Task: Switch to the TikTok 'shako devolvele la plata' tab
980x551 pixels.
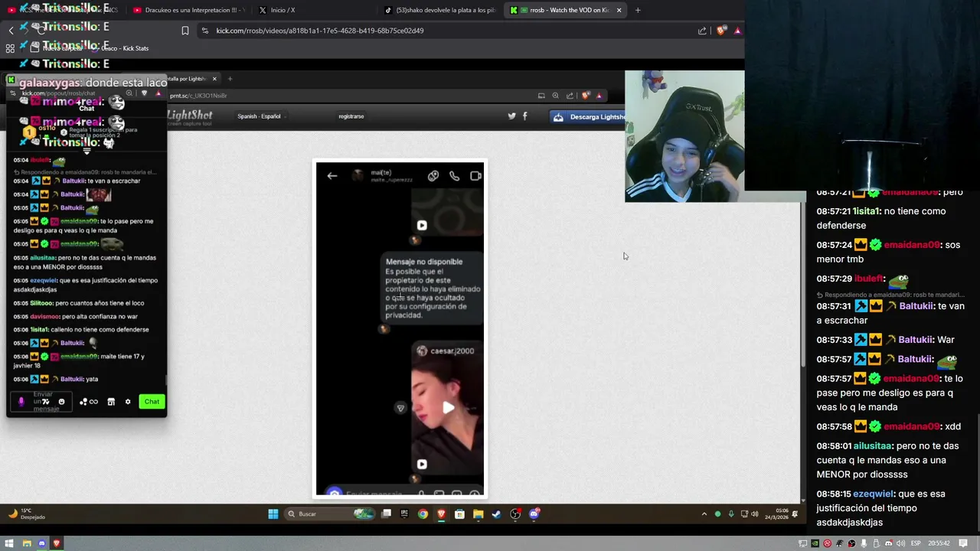Action: click(x=439, y=10)
